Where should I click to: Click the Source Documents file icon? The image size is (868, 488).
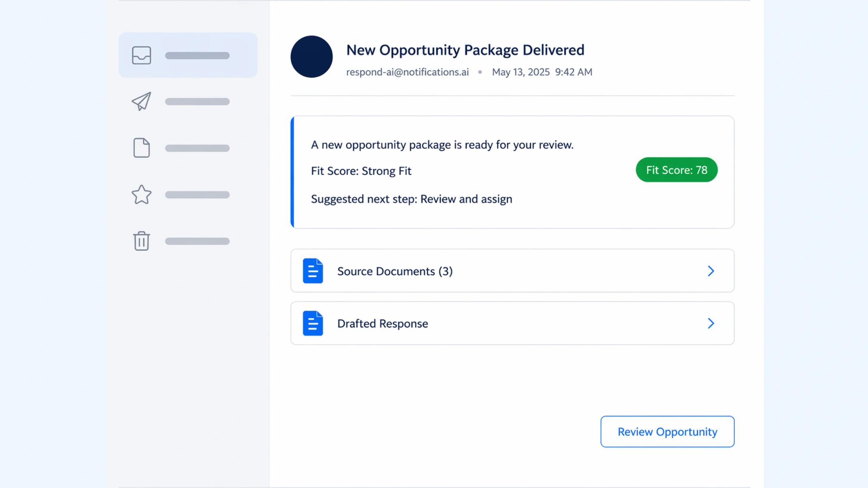coord(313,271)
